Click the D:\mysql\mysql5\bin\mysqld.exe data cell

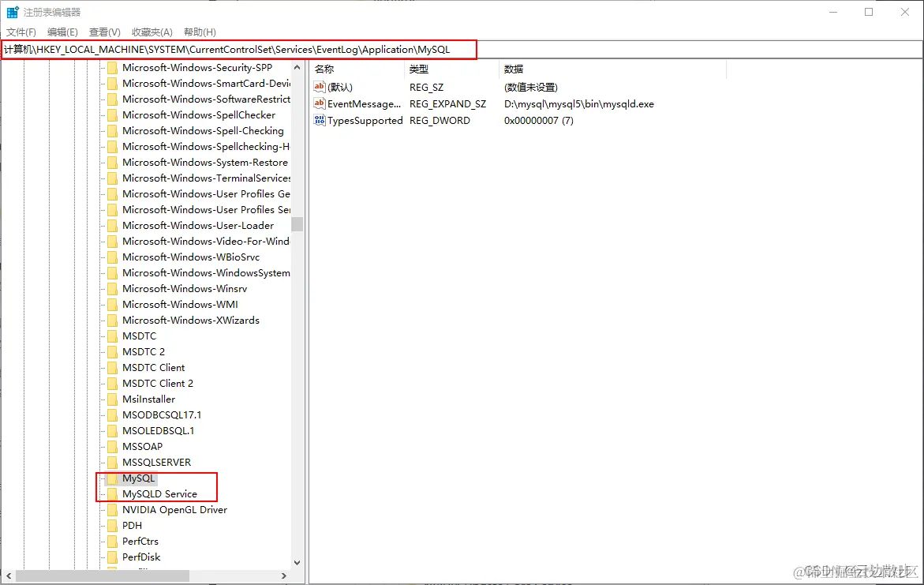point(578,103)
